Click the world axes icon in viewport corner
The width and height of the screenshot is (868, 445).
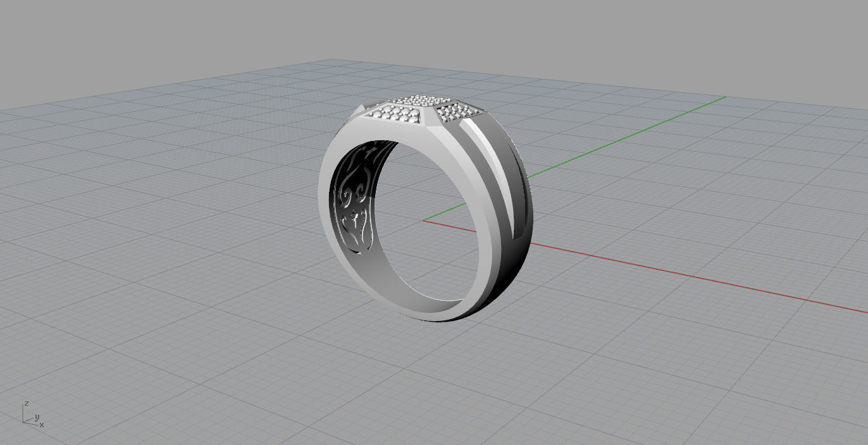point(33,415)
